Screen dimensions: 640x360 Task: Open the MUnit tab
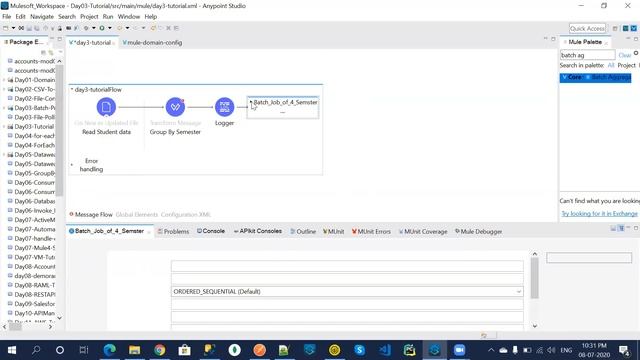333,231
